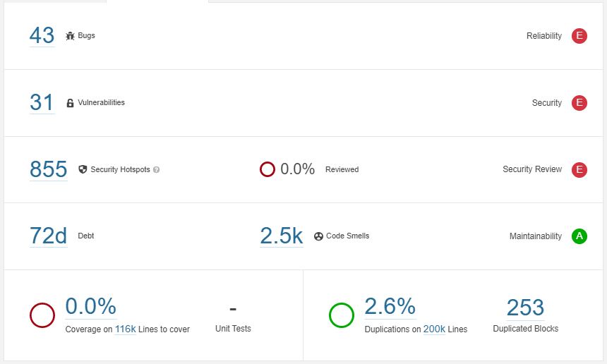Open the 253 Duplicated Blocks link

(x=525, y=308)
